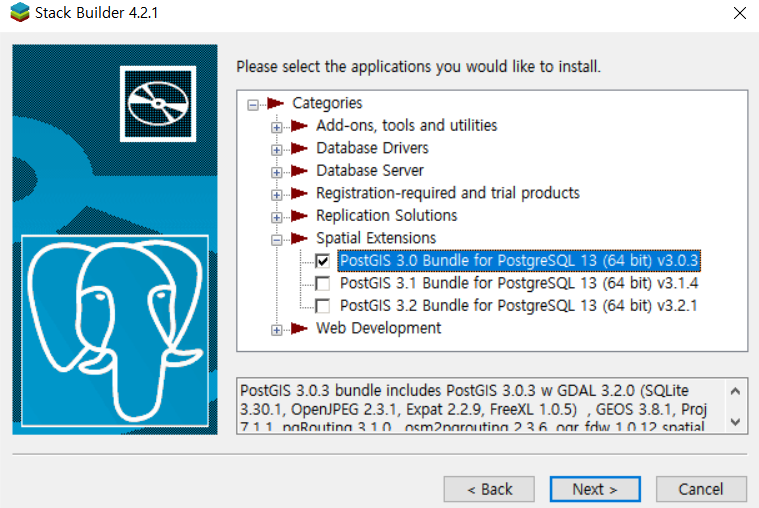
Task: Select PostGIS 3.1 Bundle for PostgreSQL 13 row
Action: pyautogui.click(x=519, y=283)
